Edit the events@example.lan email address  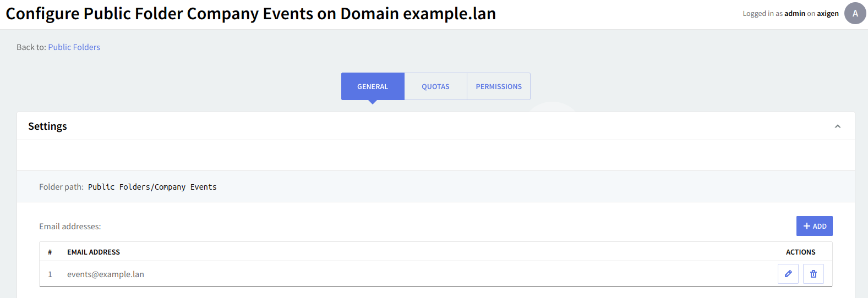pos(788,274)
